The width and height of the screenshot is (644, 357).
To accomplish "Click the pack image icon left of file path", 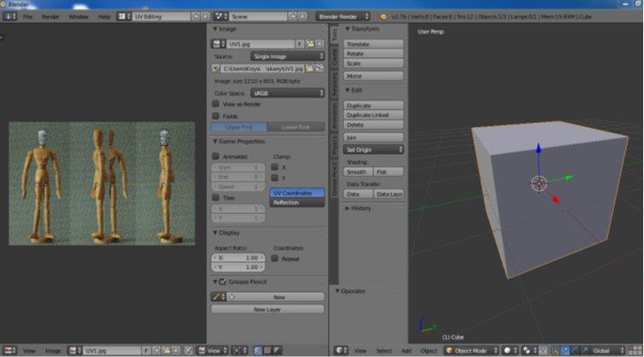I will click(216, 68).
